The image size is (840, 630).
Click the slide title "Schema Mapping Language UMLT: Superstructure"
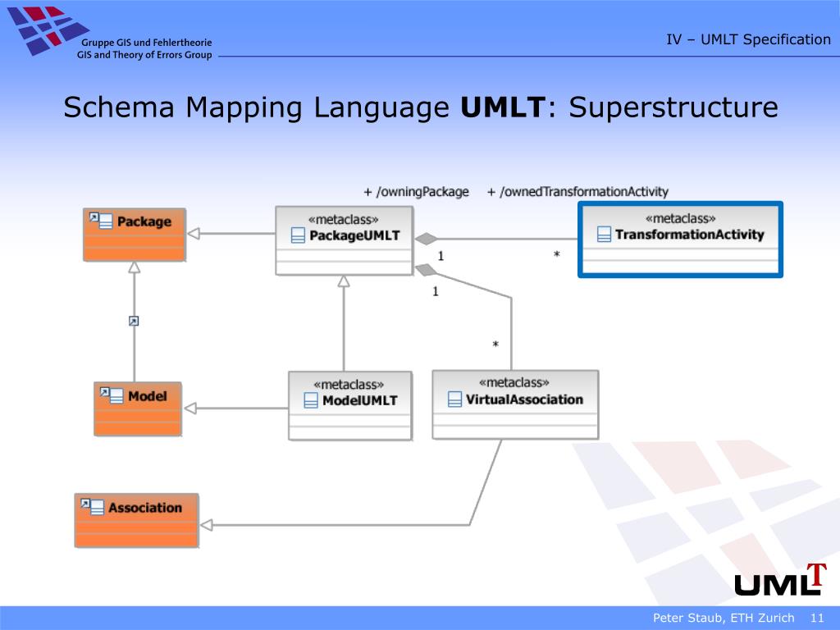[421, 107]
